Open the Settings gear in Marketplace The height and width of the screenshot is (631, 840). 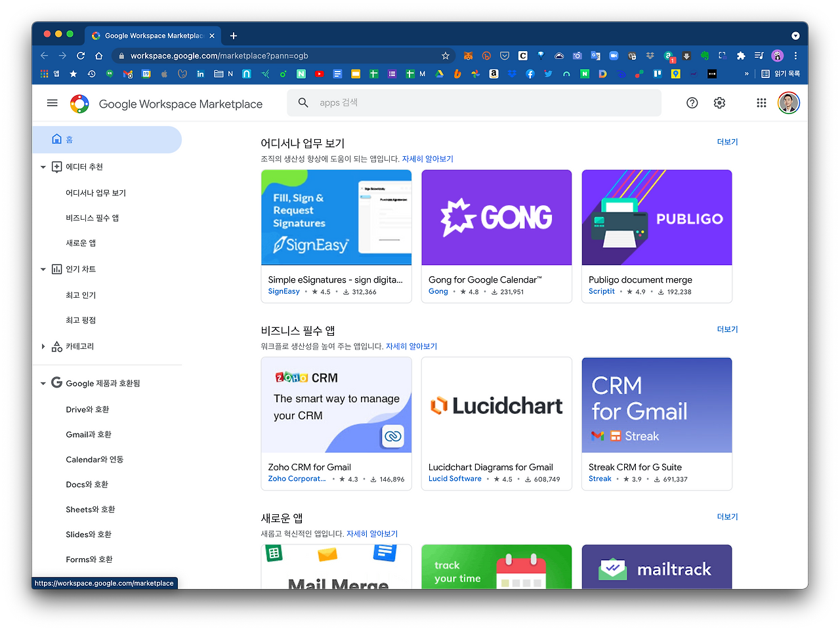(719, 103)
